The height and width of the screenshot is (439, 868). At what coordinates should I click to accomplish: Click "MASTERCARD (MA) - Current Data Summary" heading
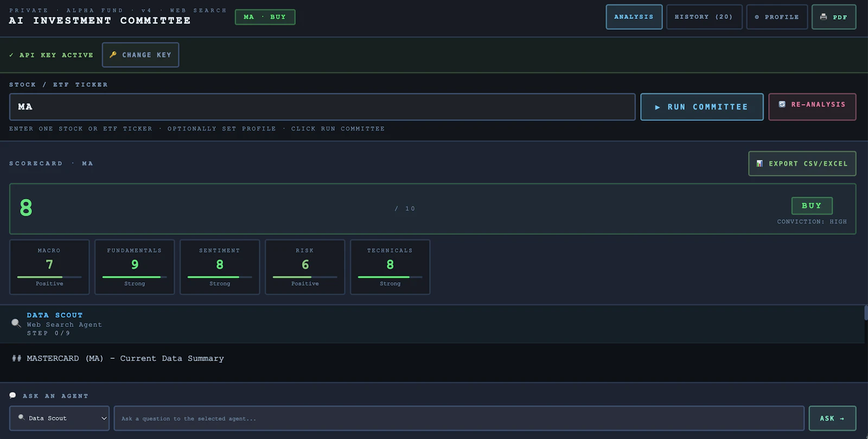125,358
